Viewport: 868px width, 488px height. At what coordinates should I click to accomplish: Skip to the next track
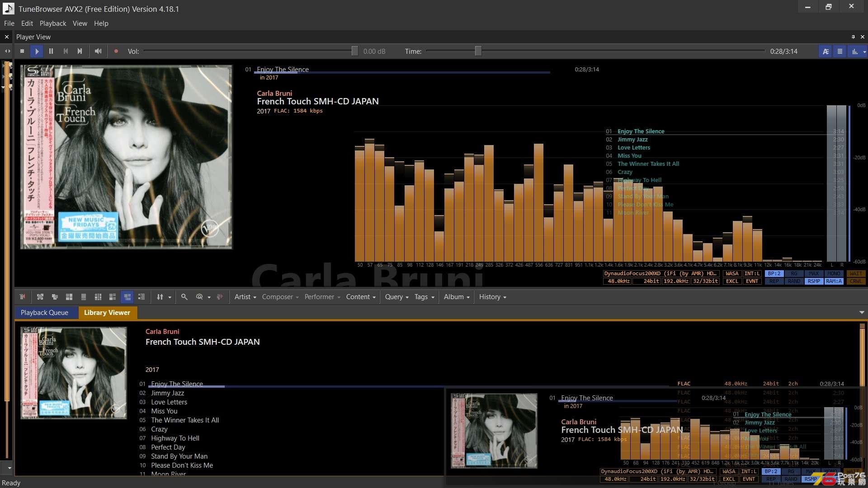pyautogui.click(x=80, y=52)
